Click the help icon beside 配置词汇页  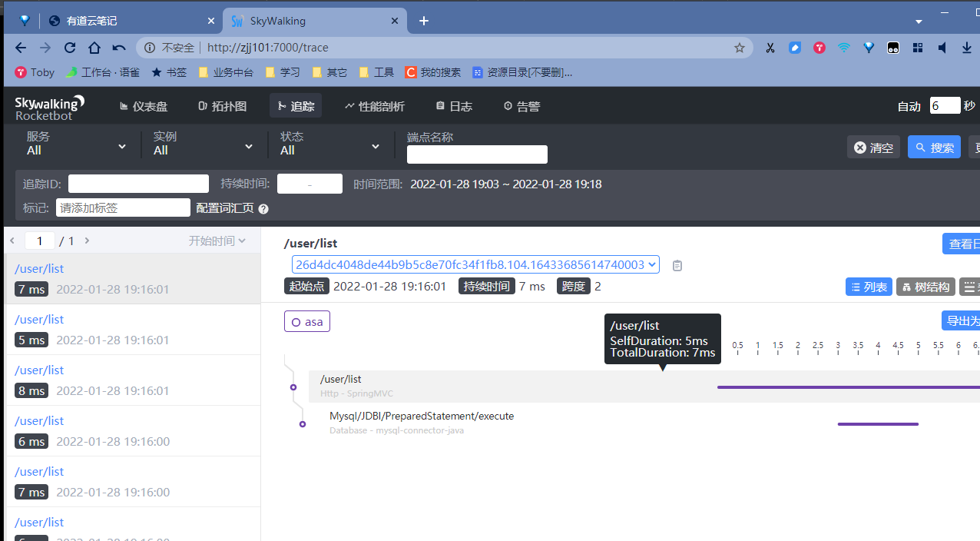click(x=263, y=208)
